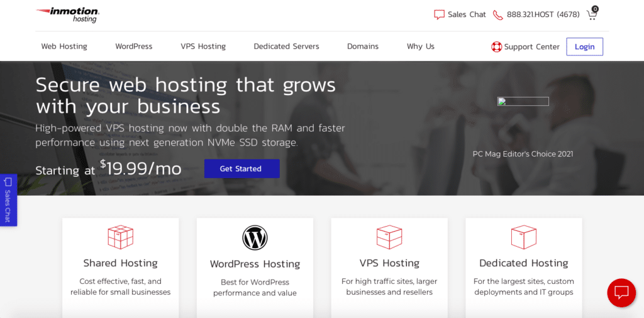Click the Sales Chat speech bubble icon in header
The height and width of the screenshot is (318, 644).
tap(439, 15)
